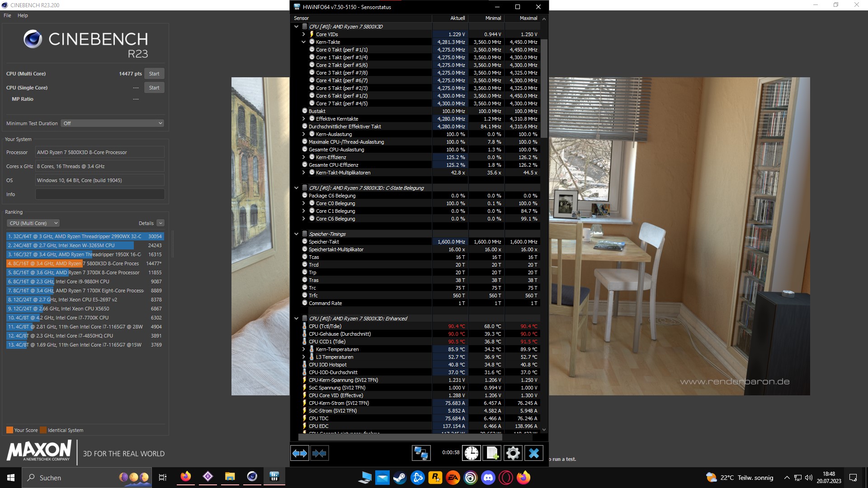Open the Minimum Test Duration dropdown
The image size is (868, 488).
pyautogui.click(x=112, y=123)
